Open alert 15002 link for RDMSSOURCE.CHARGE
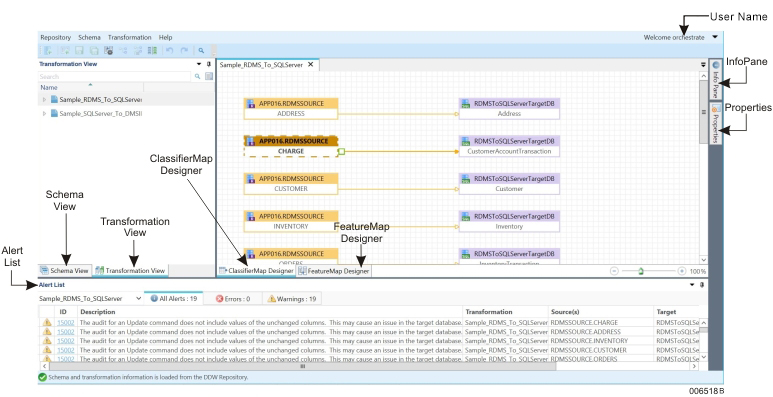 66,323
